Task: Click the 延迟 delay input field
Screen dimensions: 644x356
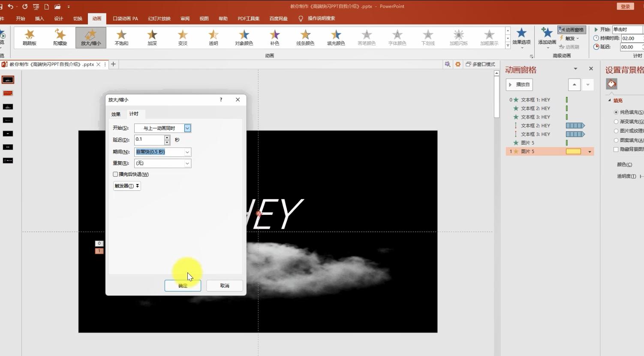Action: (x=149, y=139)
